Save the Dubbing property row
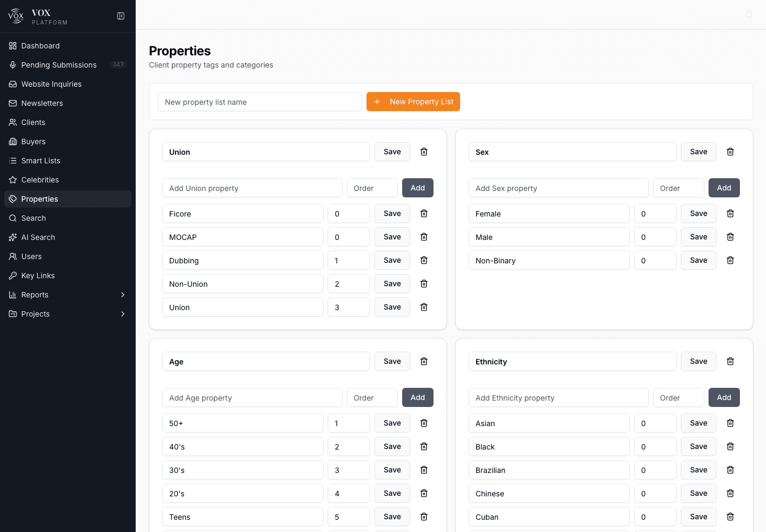The height and width of the screenshot is (532, 766). click(x=392, y=260)
